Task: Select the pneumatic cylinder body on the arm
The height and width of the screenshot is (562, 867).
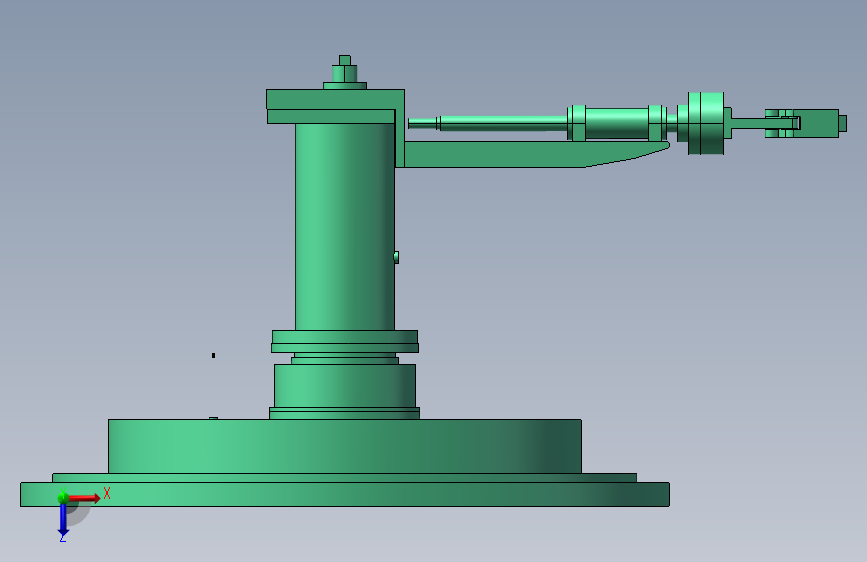Action: (617, 123)
